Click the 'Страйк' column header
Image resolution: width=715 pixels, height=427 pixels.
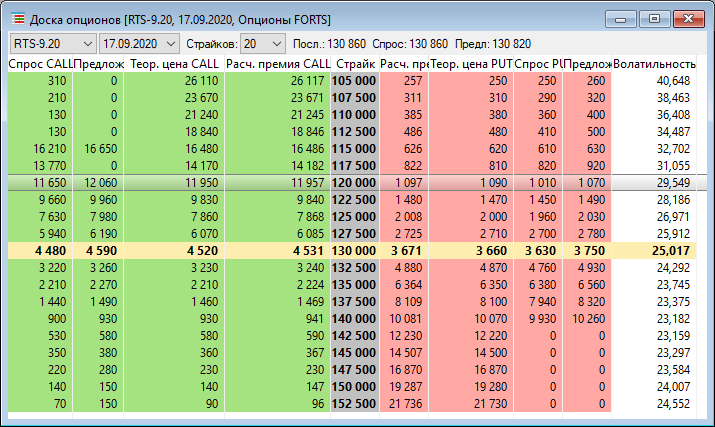(355, 64)
